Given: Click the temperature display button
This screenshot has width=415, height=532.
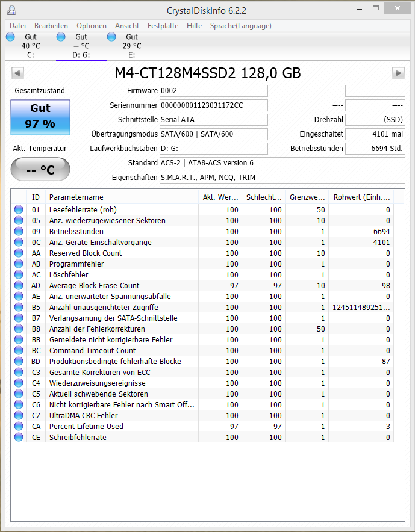Looking at the screenshot, I should 40,169.
